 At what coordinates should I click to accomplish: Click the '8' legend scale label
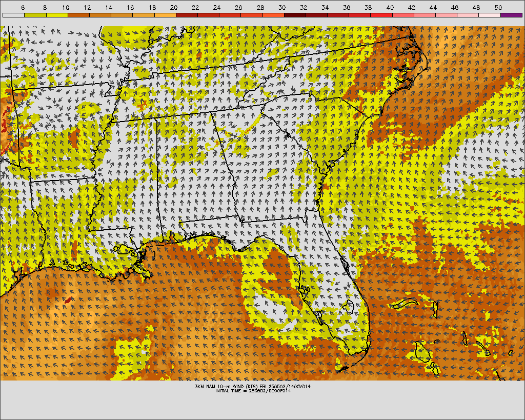click(x=45, y=8)
